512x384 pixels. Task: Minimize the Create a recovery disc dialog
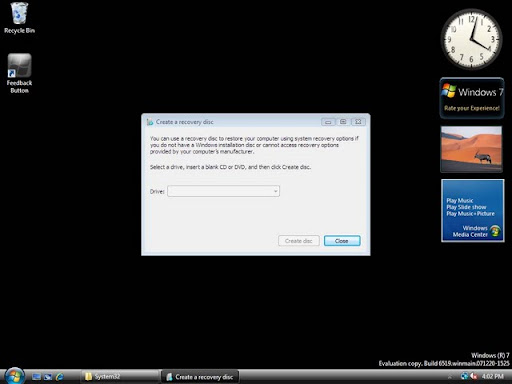(328, 122)
